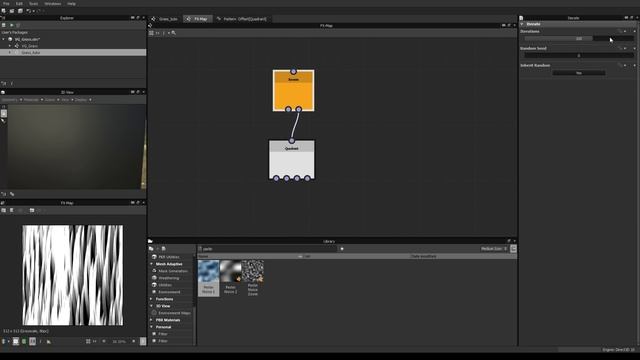Click the new package icon in main toolbar

pyautogui.click(x=4, y=11)
